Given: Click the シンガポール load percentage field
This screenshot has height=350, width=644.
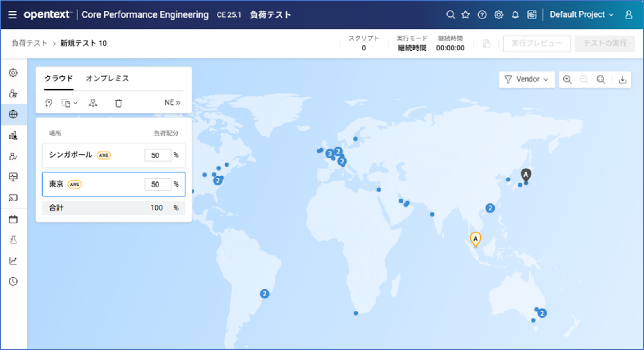Looking at the screenshot, I should click(158, 155).
